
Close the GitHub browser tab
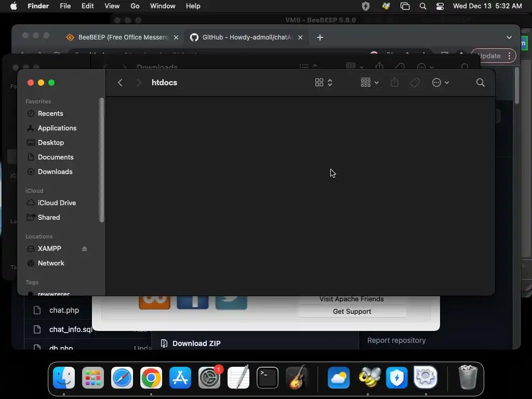click(x=300, y=37)
